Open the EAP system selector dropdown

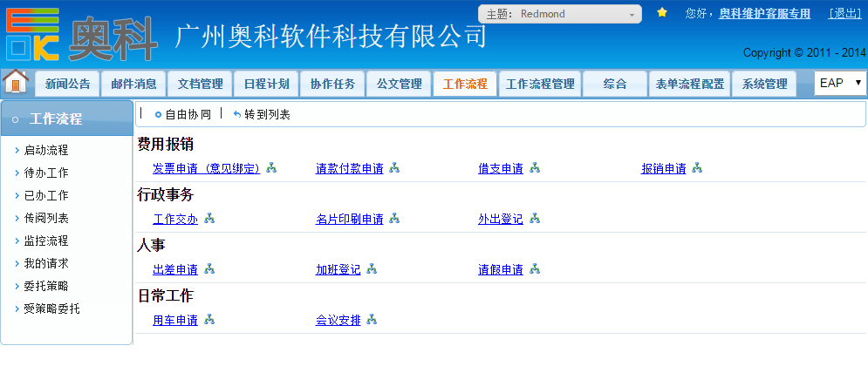(840, 83)
